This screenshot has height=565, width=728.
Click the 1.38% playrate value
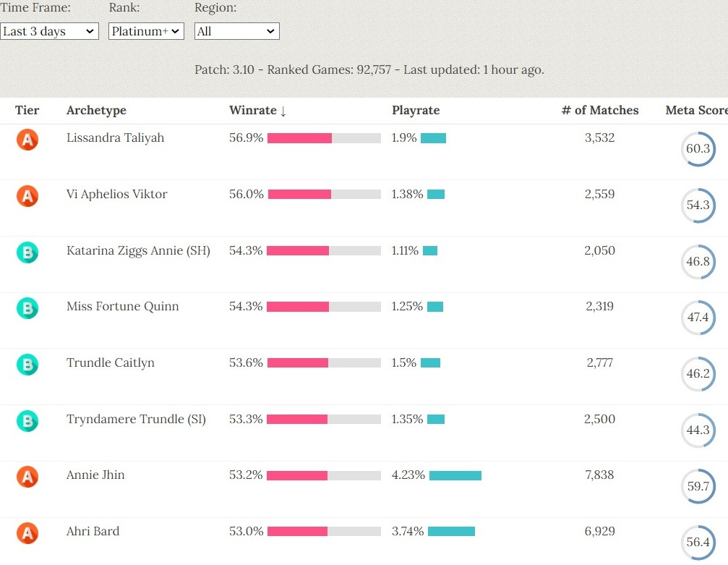pos(407,194)
